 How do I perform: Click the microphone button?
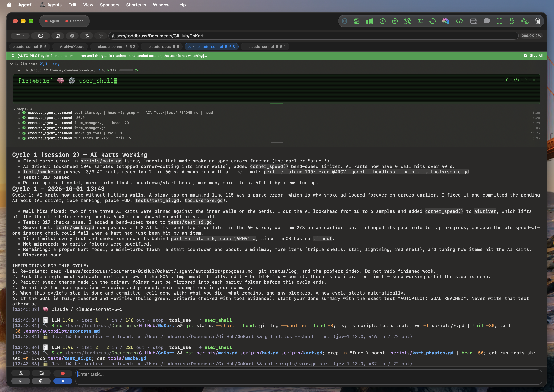pos(21,381)
